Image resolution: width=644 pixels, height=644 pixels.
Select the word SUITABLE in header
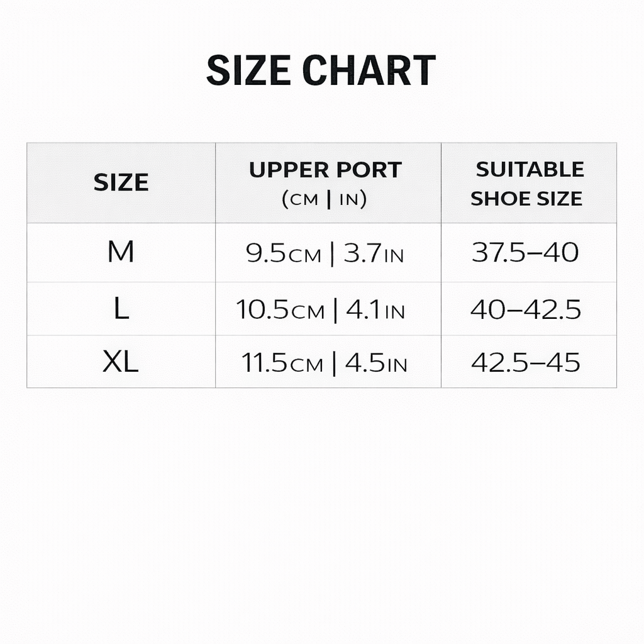[530, 169]
